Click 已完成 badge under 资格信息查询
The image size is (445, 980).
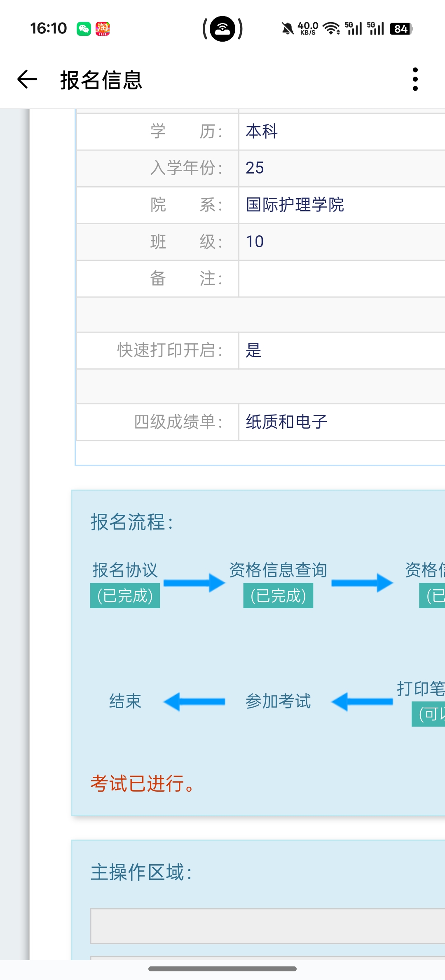click(x=278, y=596)
